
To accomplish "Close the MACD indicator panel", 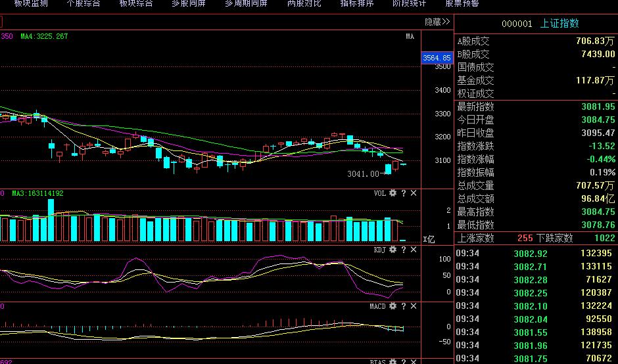I will pos(413,306).
